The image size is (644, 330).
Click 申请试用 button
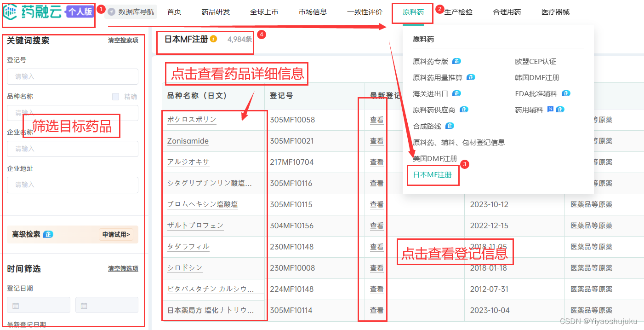pyautogui.click(x=116, y=234)
